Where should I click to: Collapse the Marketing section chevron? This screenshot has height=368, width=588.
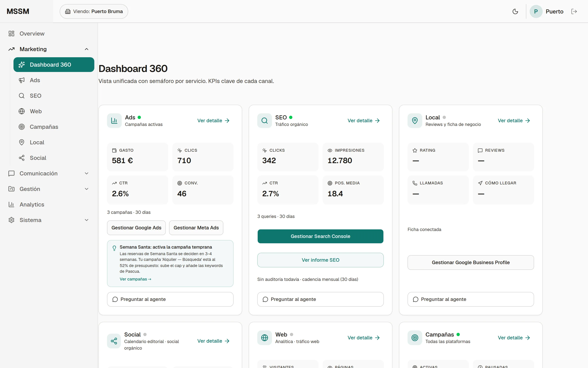87,49
